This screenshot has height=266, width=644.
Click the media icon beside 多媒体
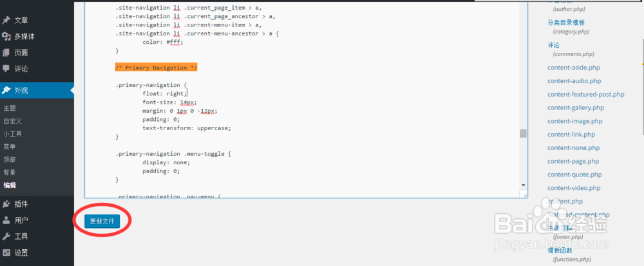click(x=6, y=37)
